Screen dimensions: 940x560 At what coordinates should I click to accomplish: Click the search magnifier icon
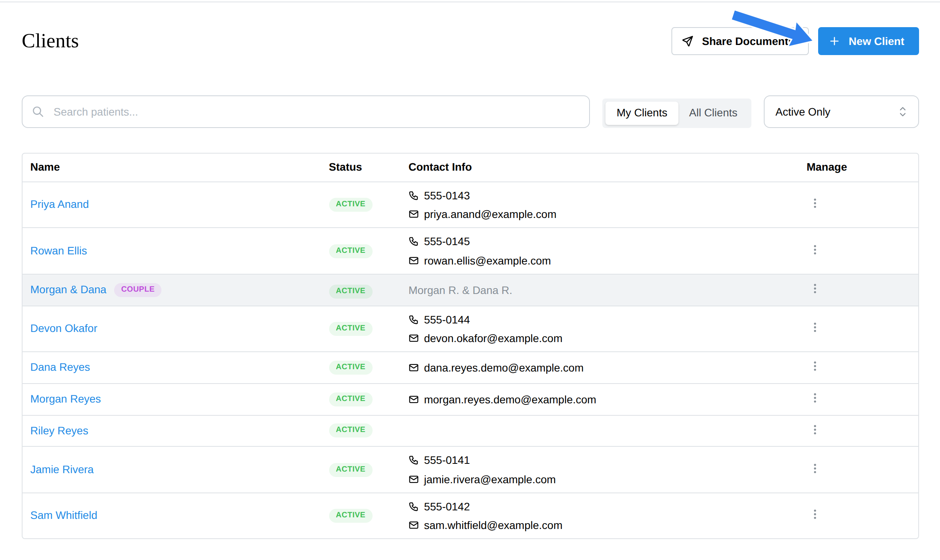38,112
